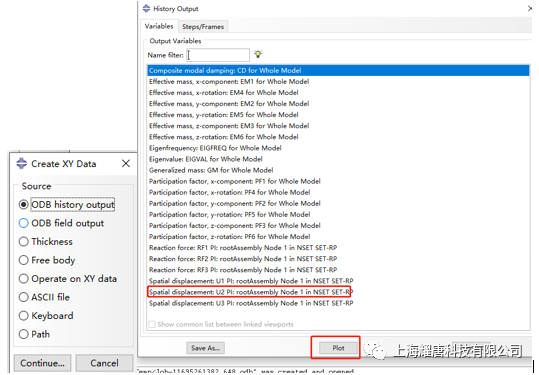Image resolution: width=539 pixels, height=375 pixels.
Task: Click the Plot button
Action: click(338, 348)
